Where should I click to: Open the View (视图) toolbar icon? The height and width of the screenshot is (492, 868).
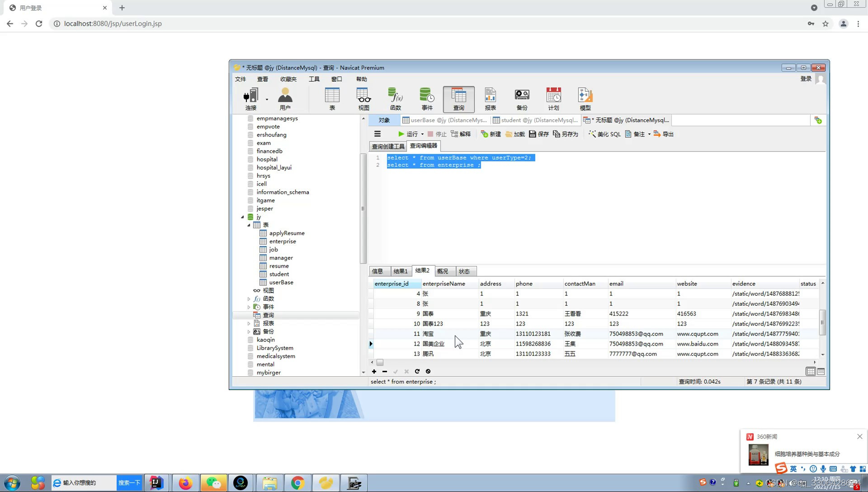pyautogui.click(x=363, y=99)
